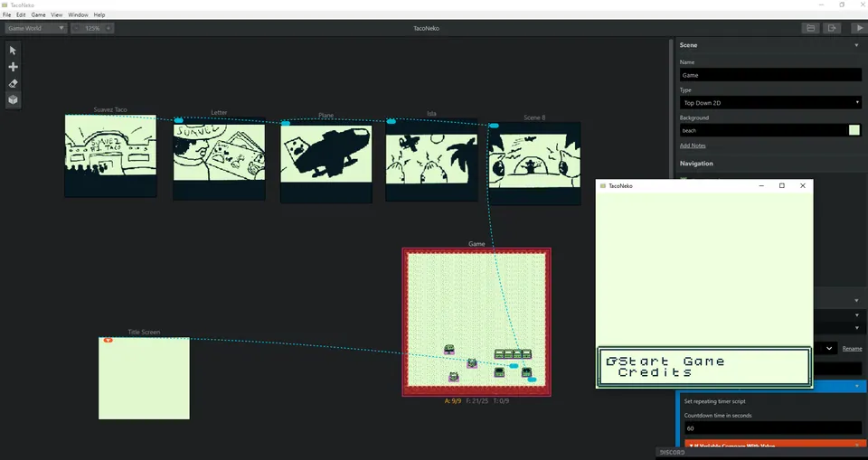Click the Add Notes link

(693, 146)
